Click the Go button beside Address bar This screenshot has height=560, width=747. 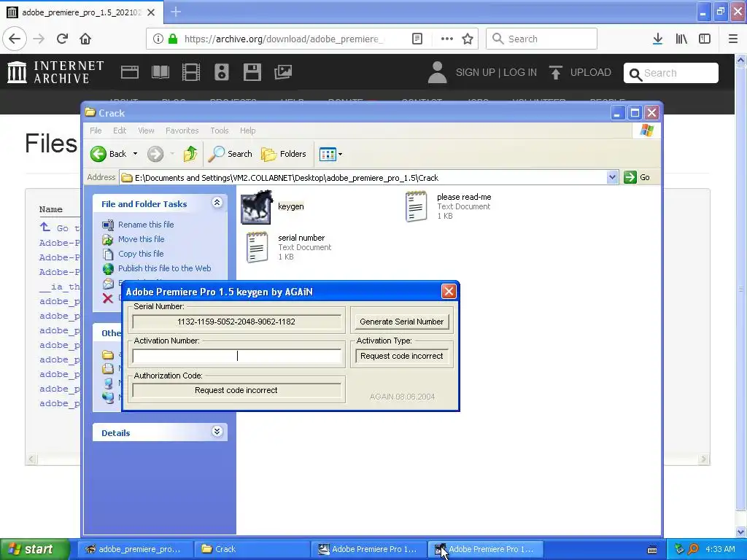[x=637, y=178]
